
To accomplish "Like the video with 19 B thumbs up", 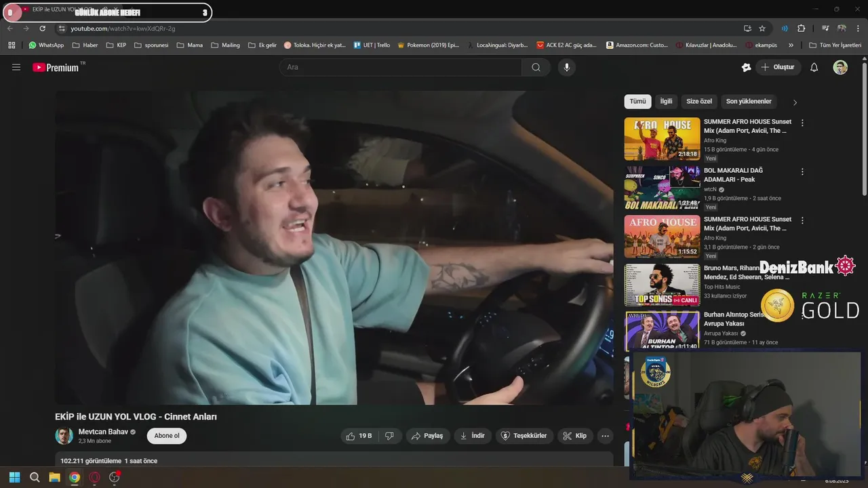I will click(359, 436).
